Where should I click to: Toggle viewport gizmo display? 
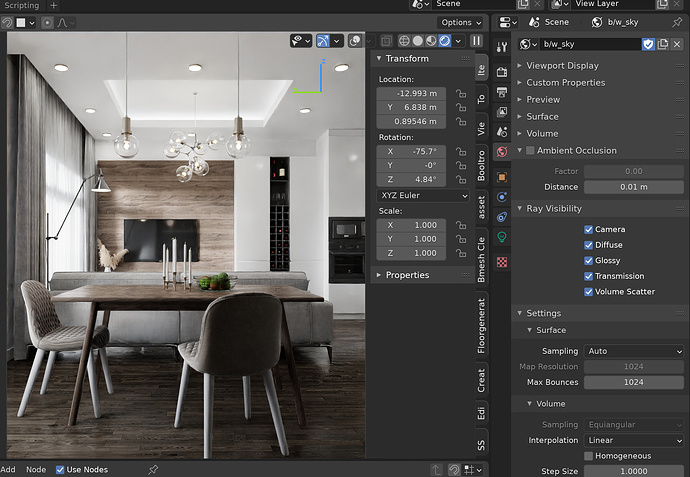(x=323, y=41)
